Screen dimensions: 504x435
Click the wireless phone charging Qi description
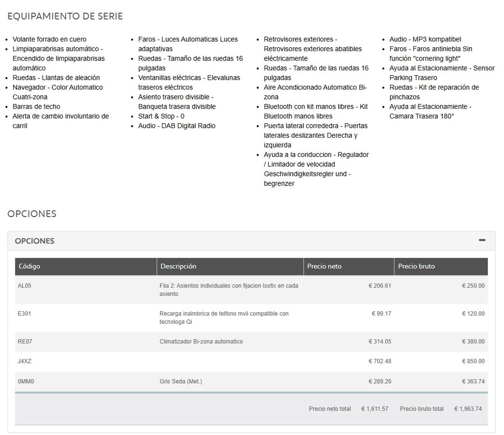[x=224, y=318]
